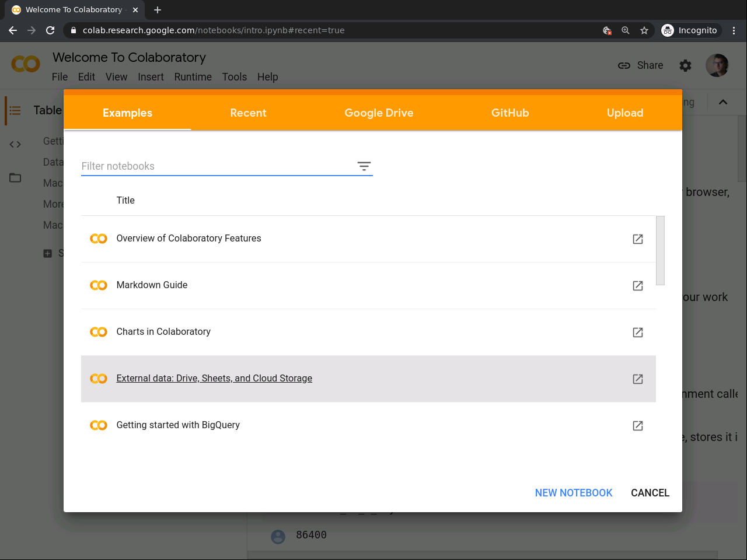The image size is (747, 560).
Task: Click the notebook list scrollbar
Action: [x=660, y=251]
